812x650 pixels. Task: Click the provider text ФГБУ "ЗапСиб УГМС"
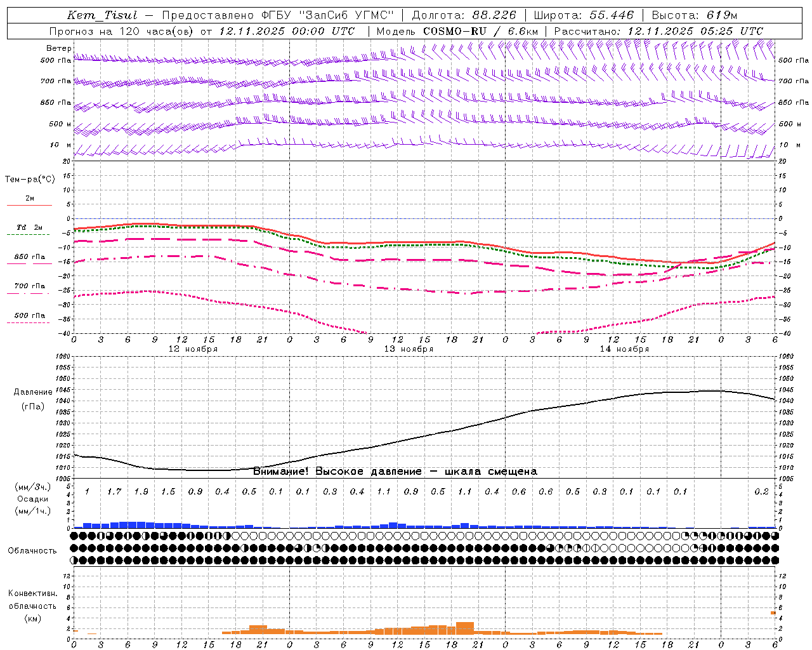(327, 15)
